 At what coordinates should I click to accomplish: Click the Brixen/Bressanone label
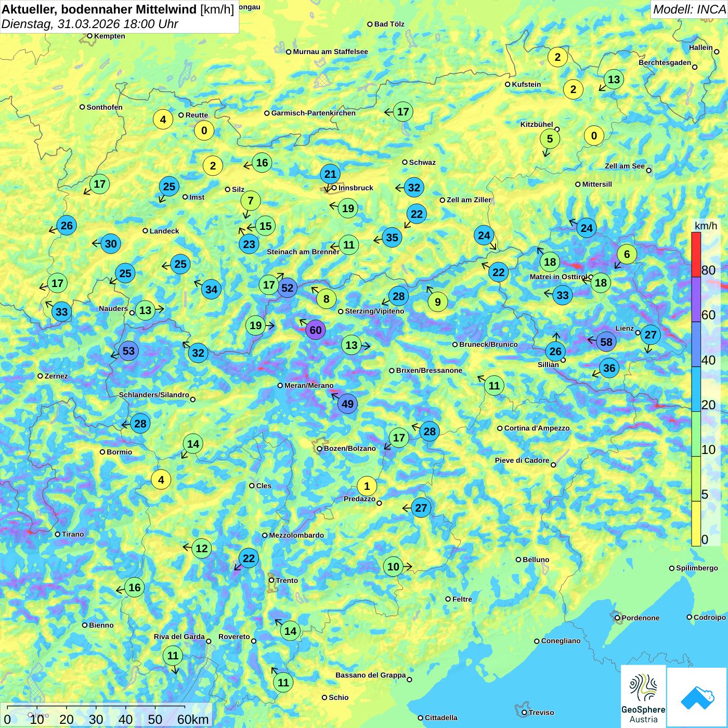point(429,370)
